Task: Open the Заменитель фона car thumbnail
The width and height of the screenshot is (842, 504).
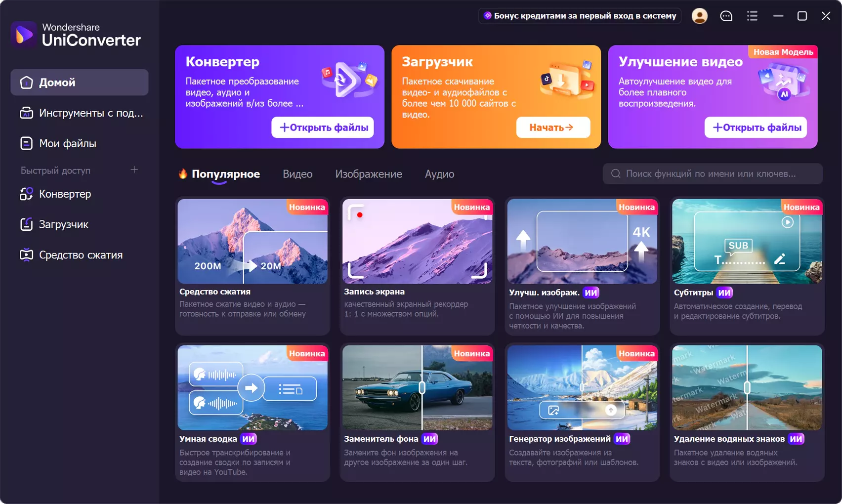Action: pos(418,387)
